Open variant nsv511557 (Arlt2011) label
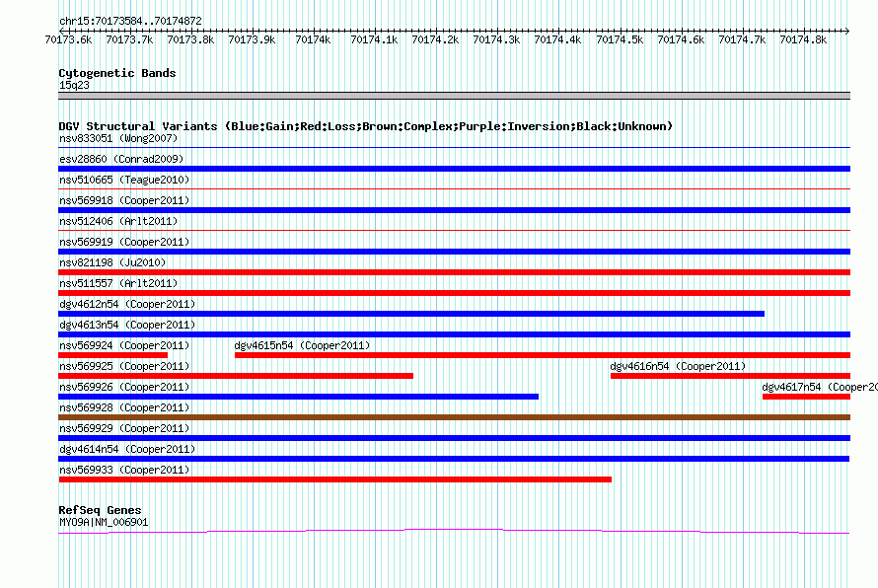Image resolution: width=878 pixels, height=588 pixels. [x=118, y=283]
